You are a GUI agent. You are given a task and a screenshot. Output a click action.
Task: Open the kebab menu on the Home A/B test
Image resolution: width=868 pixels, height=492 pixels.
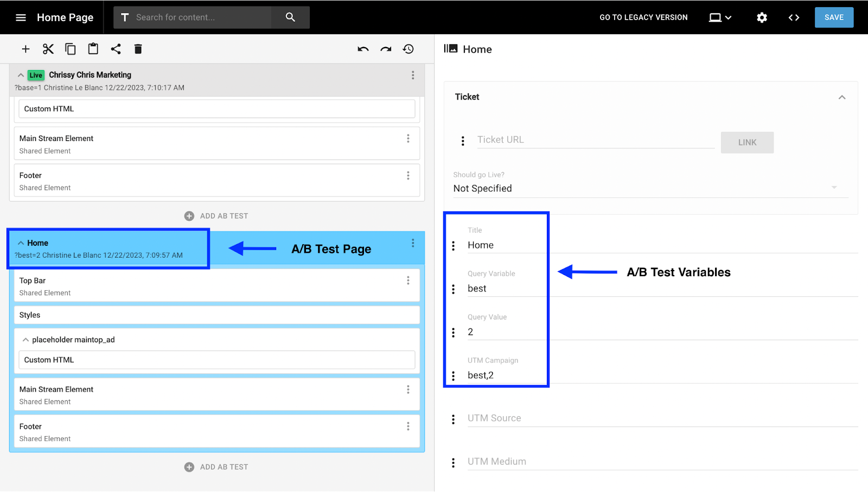(x=412, y=242)
